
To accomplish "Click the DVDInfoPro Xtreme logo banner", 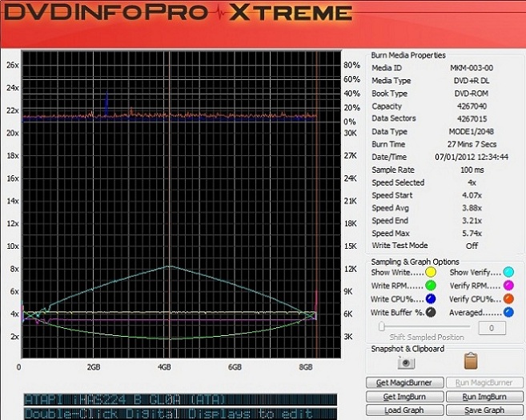I will tap(177, 14).
